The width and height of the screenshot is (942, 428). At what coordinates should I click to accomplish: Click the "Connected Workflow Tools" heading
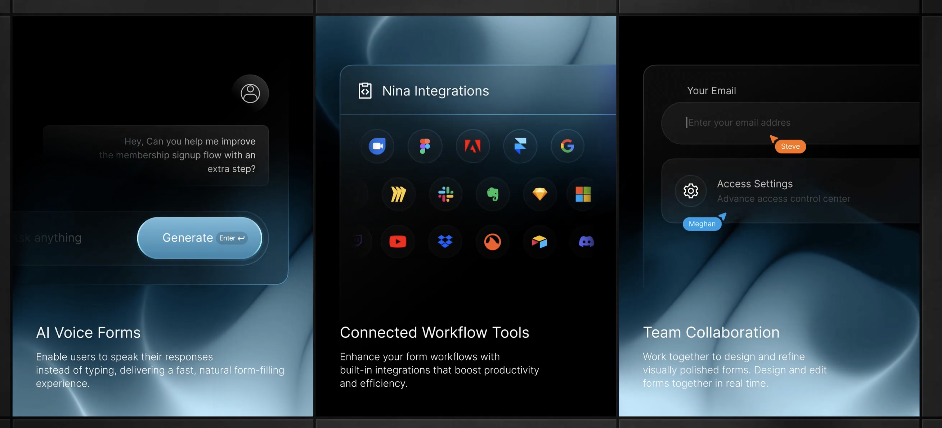(x=434, y=332)
